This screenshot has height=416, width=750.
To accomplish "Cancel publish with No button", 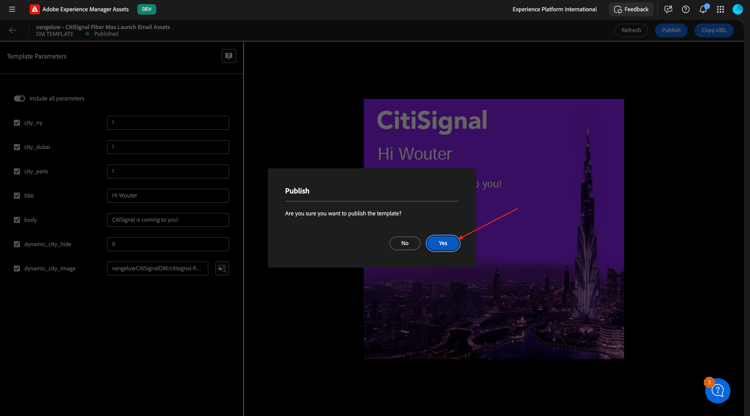I will pyautogui.click(x=405, y=243).
